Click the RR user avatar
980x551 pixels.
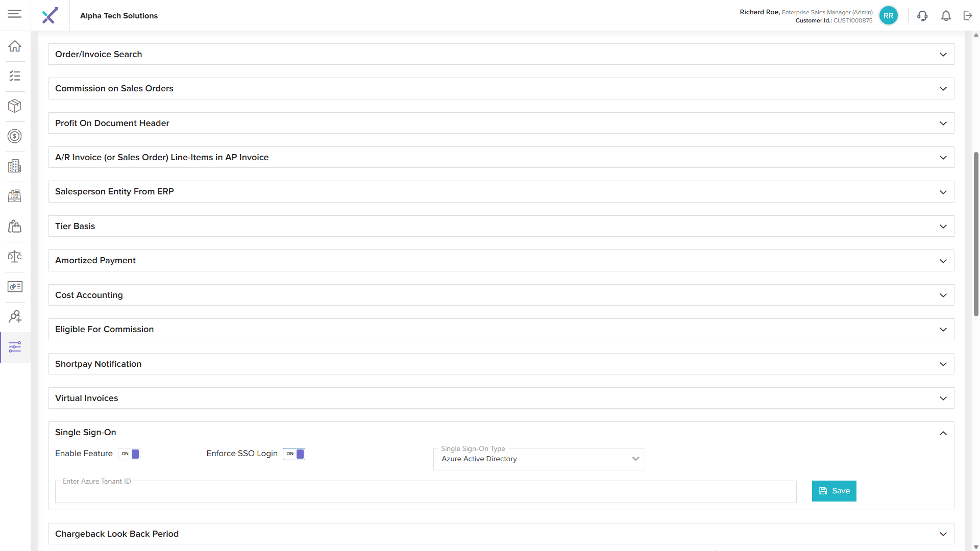click(888, 16)
